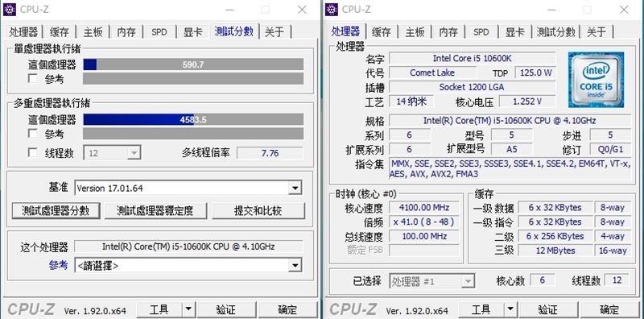Open 显卡 tab in right window
Viewport: 644px width, 319px height.
click(x=514, y=32)
